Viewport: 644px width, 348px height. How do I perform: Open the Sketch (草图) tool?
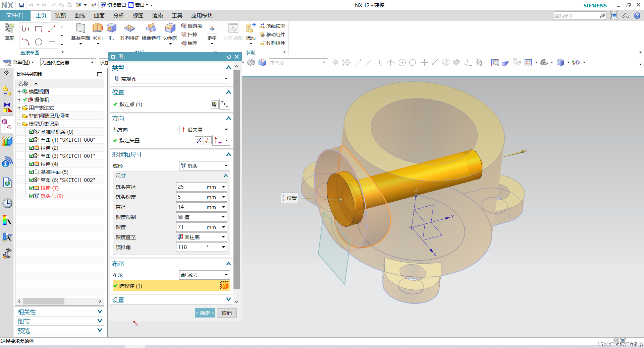pos(9,31)
